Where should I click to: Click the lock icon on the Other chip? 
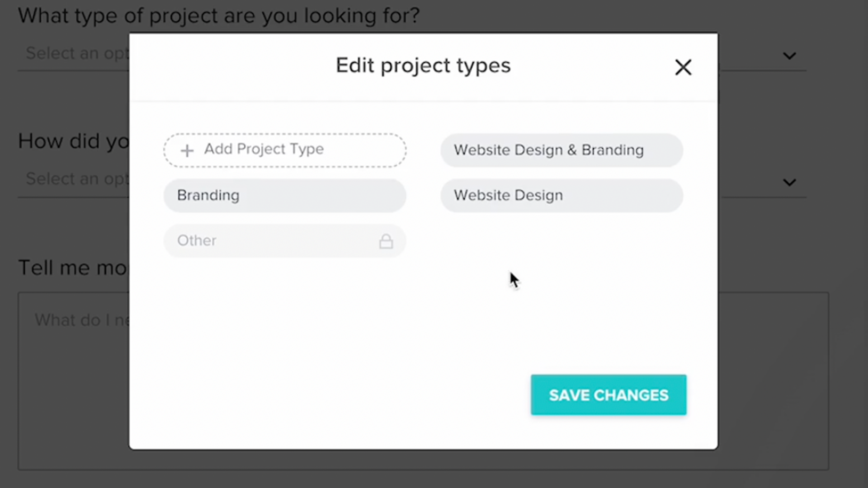pos(386,241)
